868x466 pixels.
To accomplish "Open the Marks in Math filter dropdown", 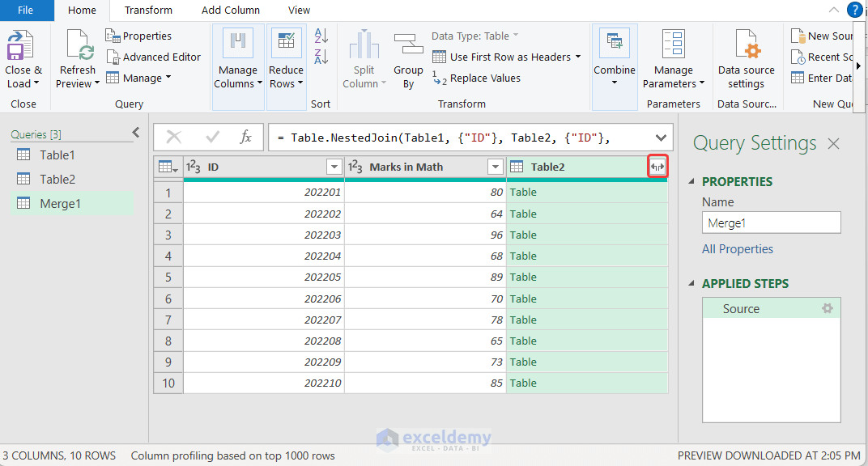I will (496, 166).
